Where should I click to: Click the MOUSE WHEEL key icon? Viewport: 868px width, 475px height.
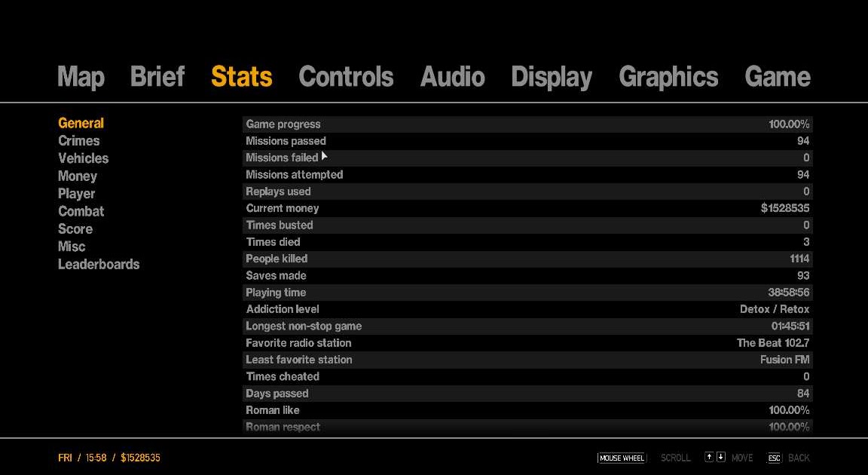(x=622, y=458)
